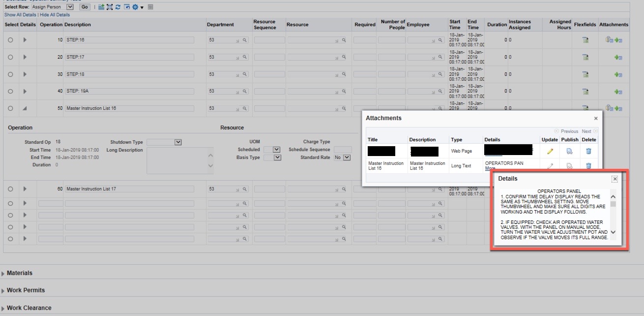The height and width of the screenshot is (316, 644).
Task: Click the Go button
Action: (x=85, y=7)
